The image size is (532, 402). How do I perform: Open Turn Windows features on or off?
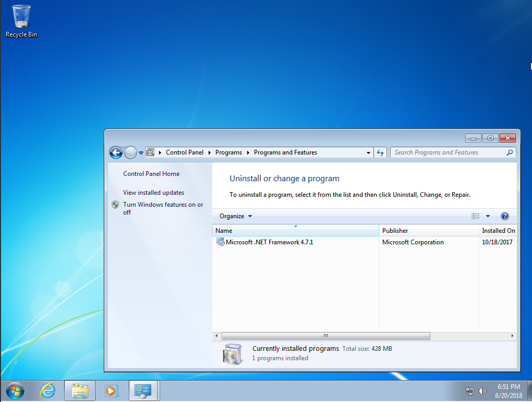pyautogui.click(x=163, y=208)
